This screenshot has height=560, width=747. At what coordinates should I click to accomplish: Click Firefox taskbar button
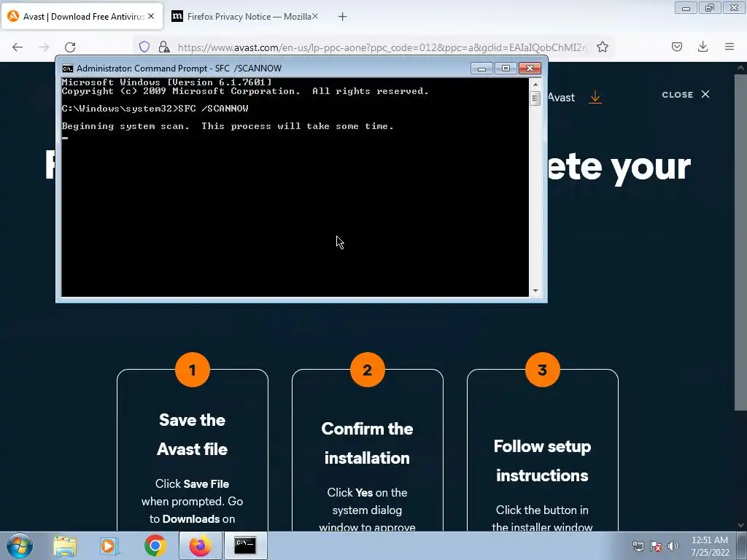click(x=200, y=545)
